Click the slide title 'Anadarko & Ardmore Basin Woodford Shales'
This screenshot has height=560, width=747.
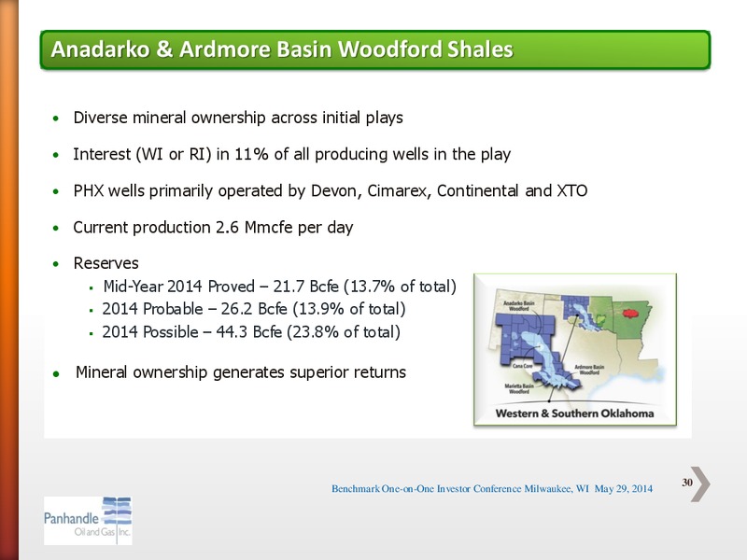point(282,49)
